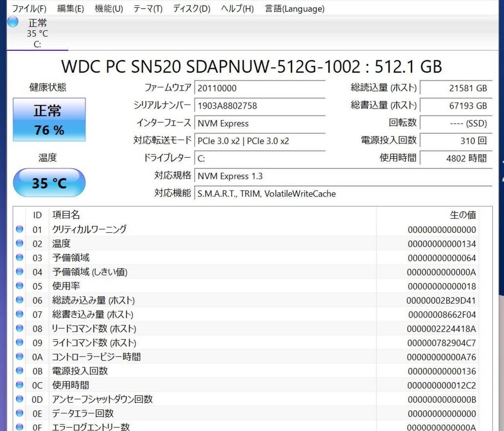Select the 使用率 attribute name
This screenshot has height=431, width=504.
pyautogui.click(x=66, y=286)
